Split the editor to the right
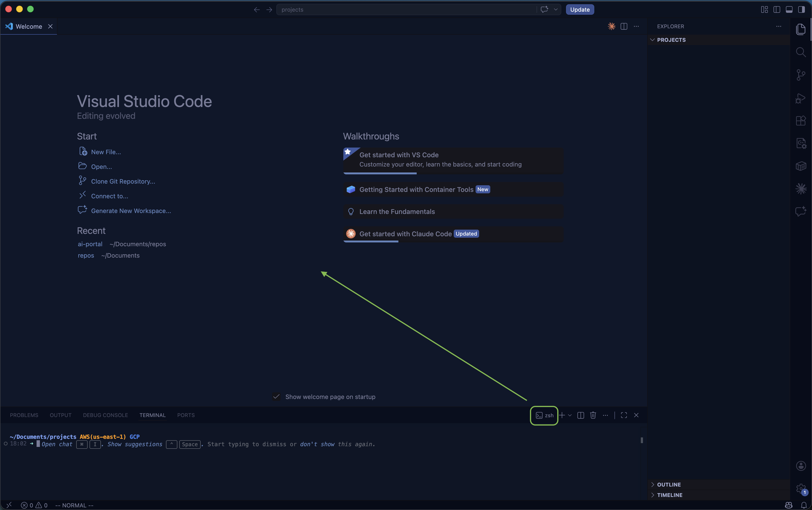Image resolution: width=812 pixels, height=510 pixels. tap(624, 26)
